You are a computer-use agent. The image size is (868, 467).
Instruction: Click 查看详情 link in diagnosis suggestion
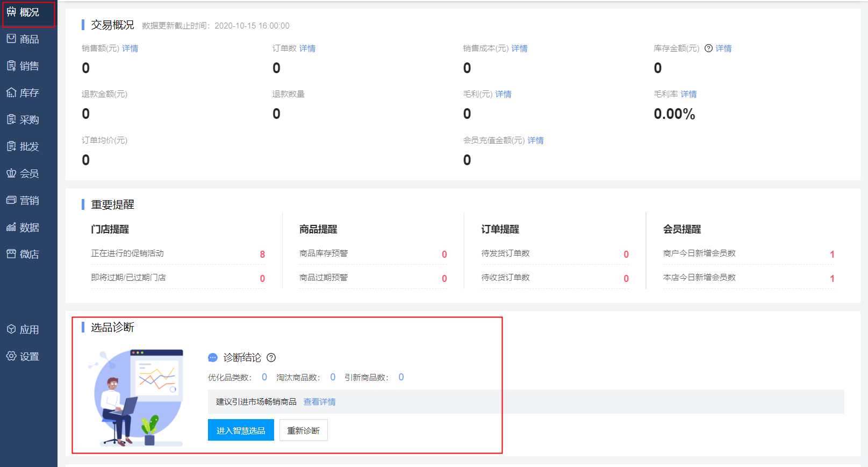tap(319, 402)
